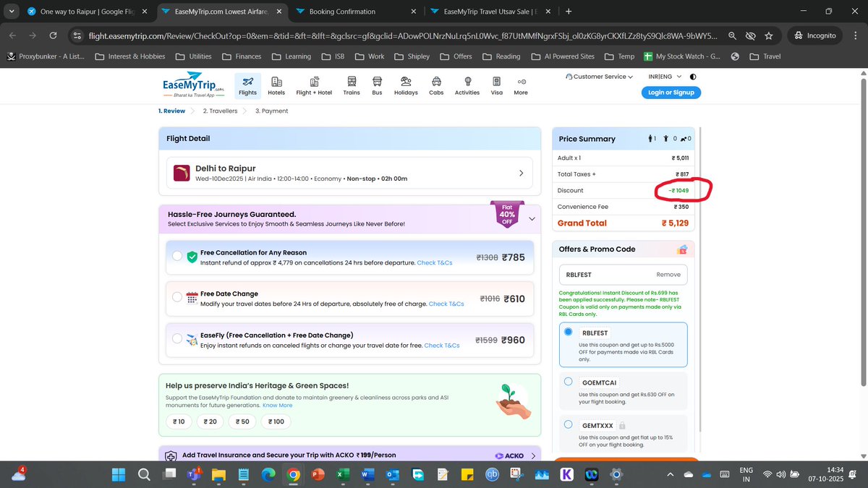Go to step 3 Payment
Screen dimensions: 868x488
[x=272, y=111]
